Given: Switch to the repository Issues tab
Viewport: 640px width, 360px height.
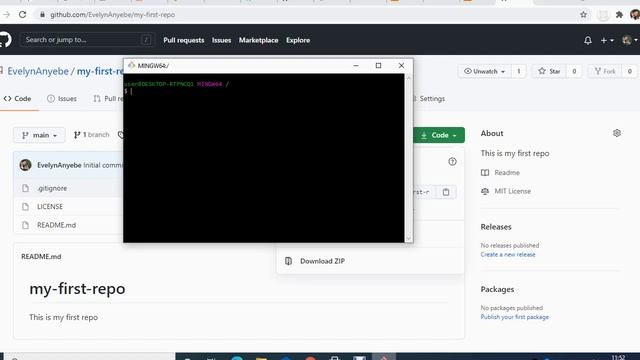Looking at the screenshot, I should click(x=62, y=98).
